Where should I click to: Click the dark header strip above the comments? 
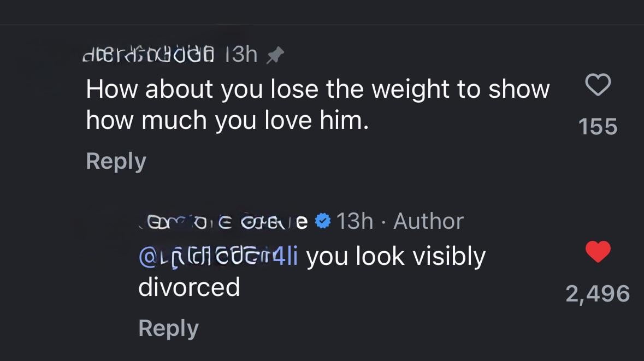(322, 12)
